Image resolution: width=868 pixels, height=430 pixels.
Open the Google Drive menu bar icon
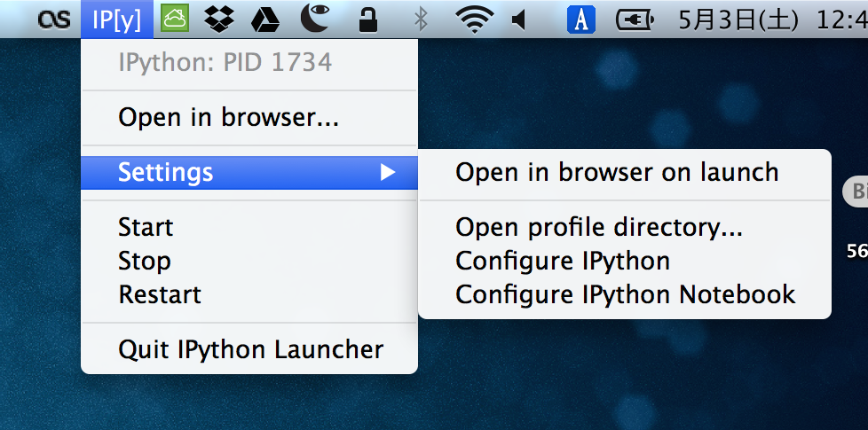pos(265,20)
